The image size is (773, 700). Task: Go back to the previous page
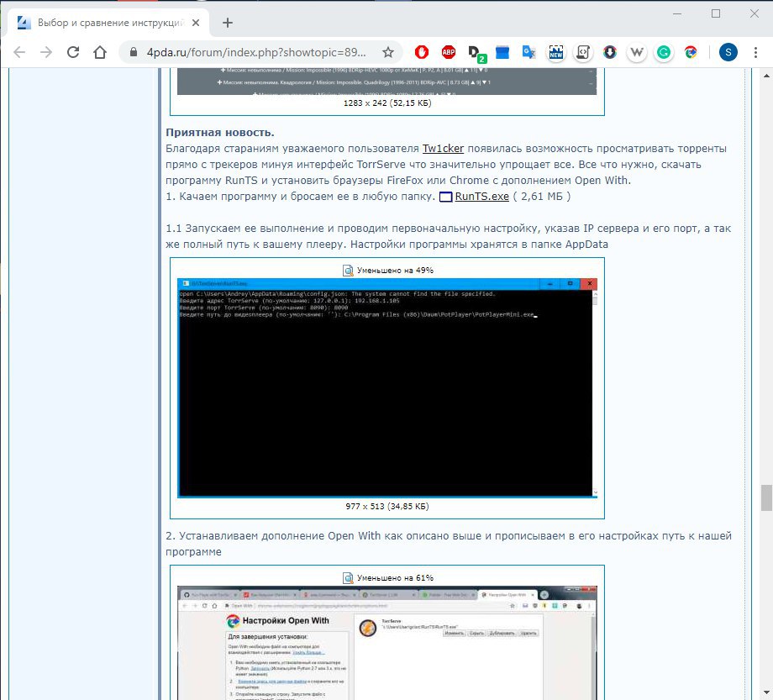(19, 52)
